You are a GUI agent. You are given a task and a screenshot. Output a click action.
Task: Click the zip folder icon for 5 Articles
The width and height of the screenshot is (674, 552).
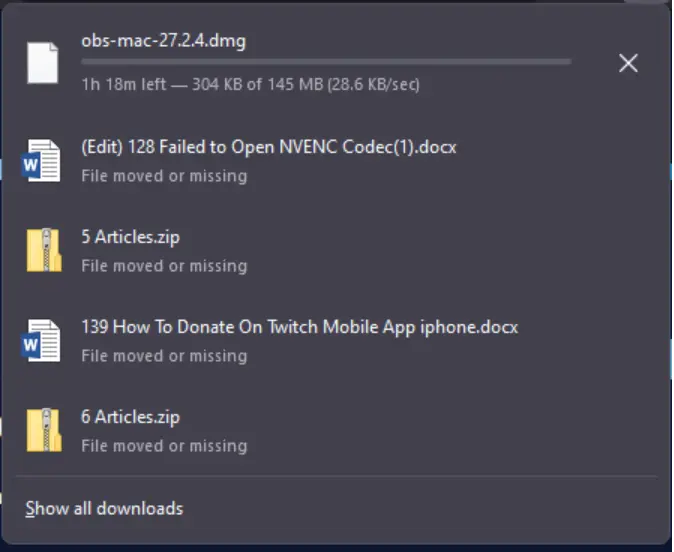pyautogui.click(x=44, y=250)
